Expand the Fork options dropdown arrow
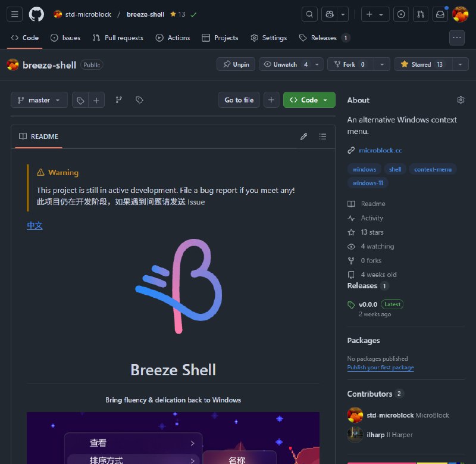This screenshot has width=476, height=464. (x=382, y=64)
